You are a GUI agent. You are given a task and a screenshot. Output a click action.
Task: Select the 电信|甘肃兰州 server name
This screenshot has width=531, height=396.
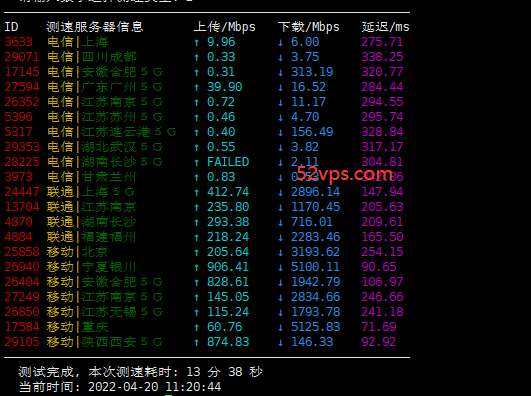pyautogui.click(x=91, y=177)
